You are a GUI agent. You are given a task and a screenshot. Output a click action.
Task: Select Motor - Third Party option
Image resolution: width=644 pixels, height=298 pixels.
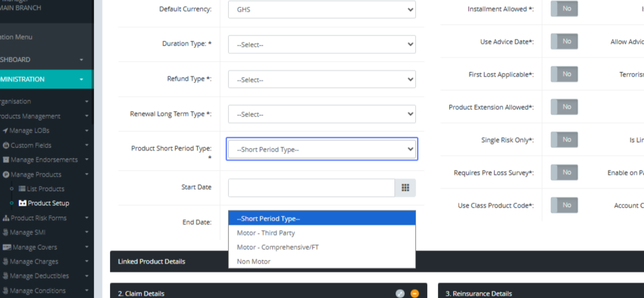[266, 233]
